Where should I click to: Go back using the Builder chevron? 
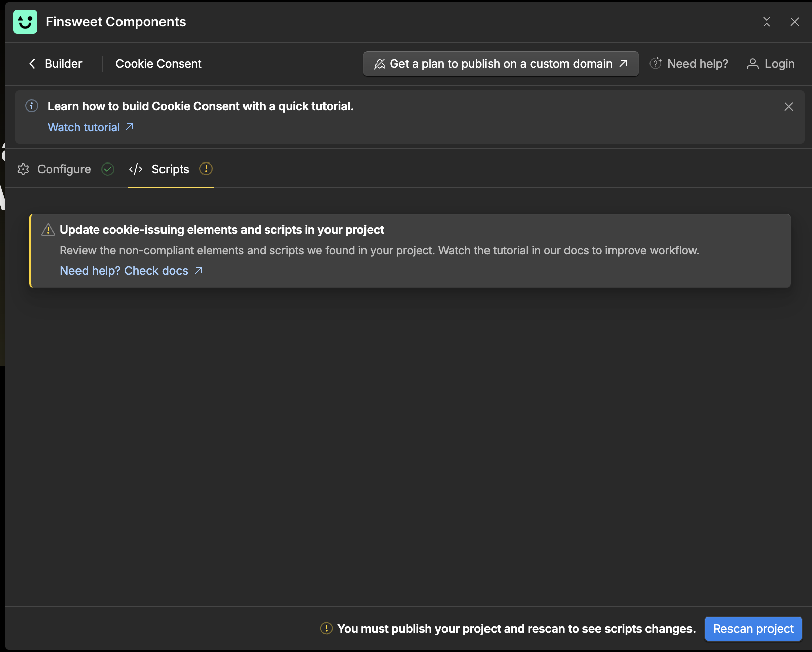click(x=32, y=64)
